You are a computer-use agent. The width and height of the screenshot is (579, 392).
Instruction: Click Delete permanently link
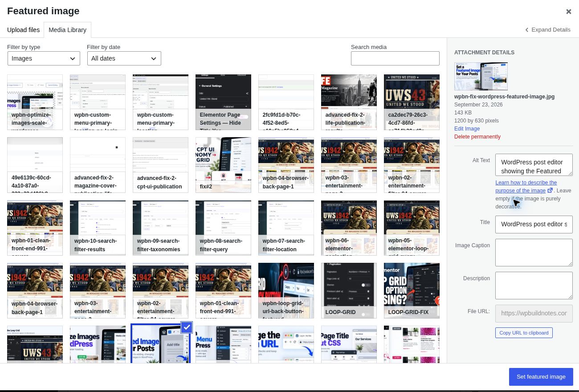477,137
